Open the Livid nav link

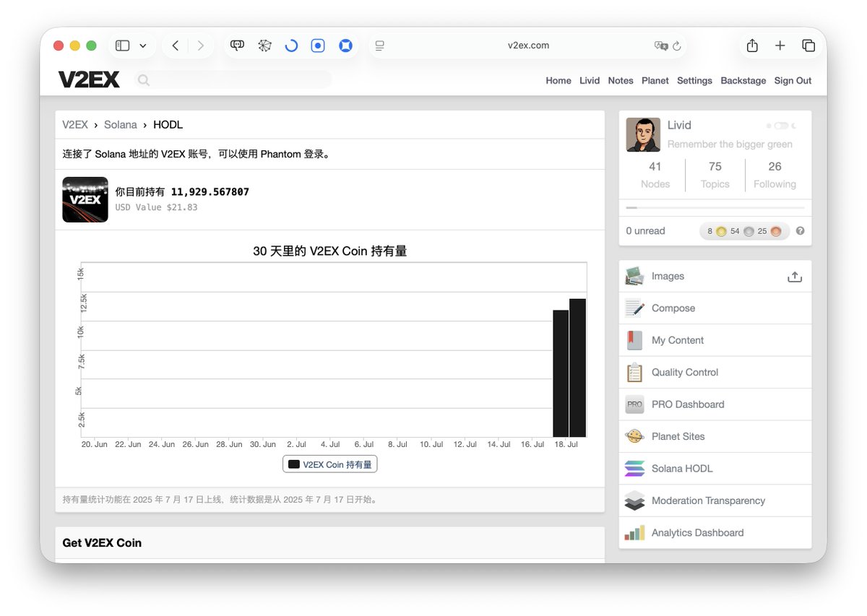(590, 81)
